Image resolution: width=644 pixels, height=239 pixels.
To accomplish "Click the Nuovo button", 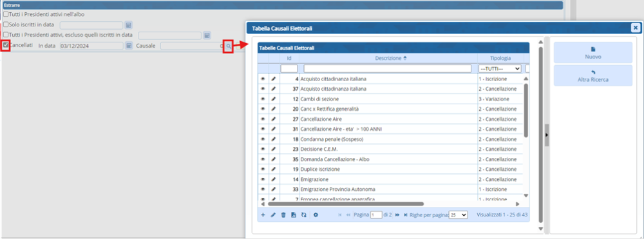I will point(592,53).
